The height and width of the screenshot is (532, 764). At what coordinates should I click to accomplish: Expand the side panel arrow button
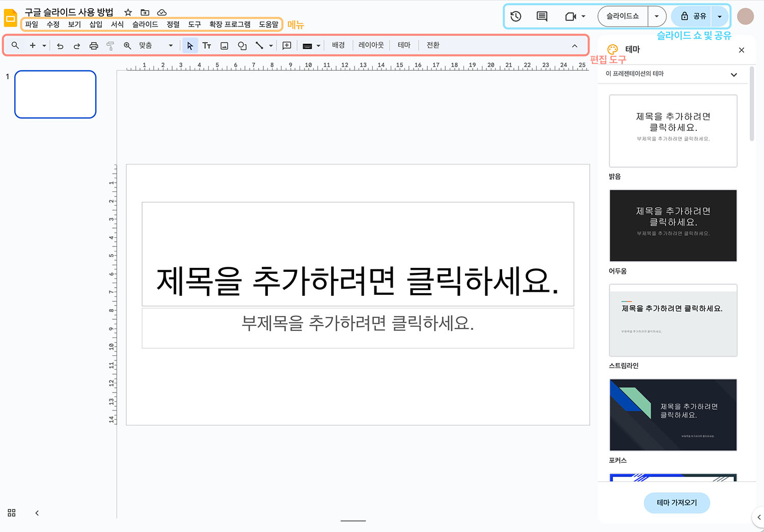click(758, 517)
